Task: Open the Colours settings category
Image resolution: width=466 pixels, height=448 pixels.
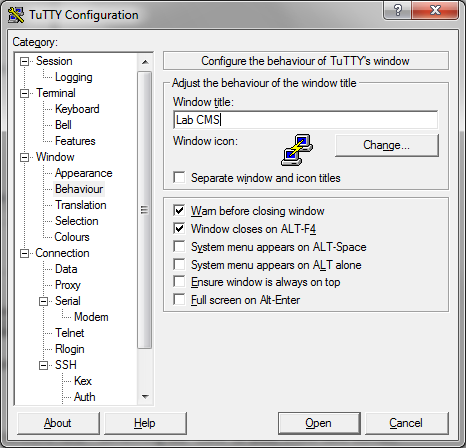Action: 72,237
